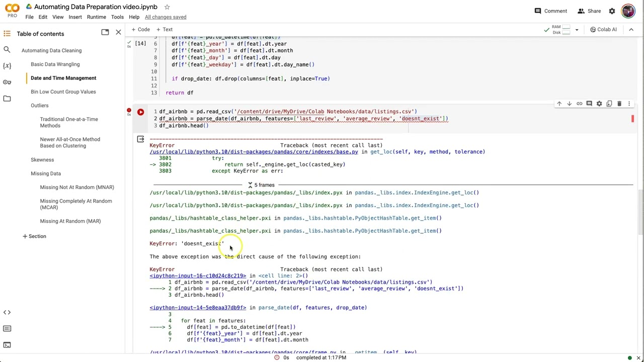The image size is (644, 362).
Task: Open the View menu
Action: (58, 17)
